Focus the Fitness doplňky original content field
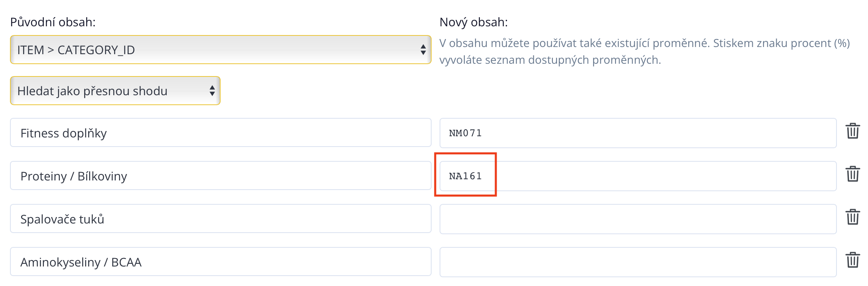This screenshot has height=286, width=868. 220,133
